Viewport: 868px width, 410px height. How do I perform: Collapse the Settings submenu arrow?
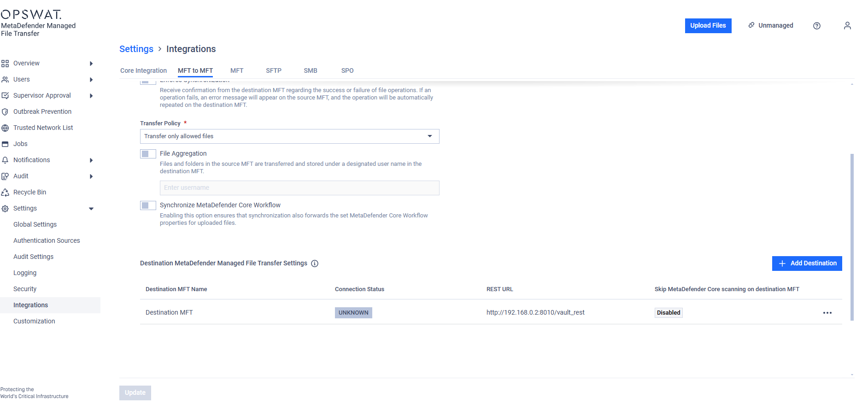pos(91,209)
